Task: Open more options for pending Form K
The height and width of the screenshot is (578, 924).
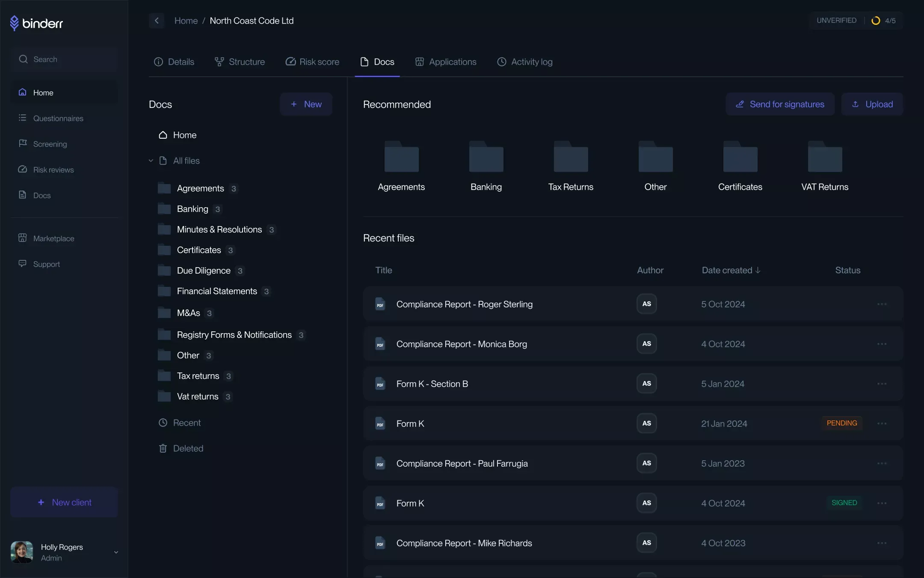Action: [x=882, y=423]
